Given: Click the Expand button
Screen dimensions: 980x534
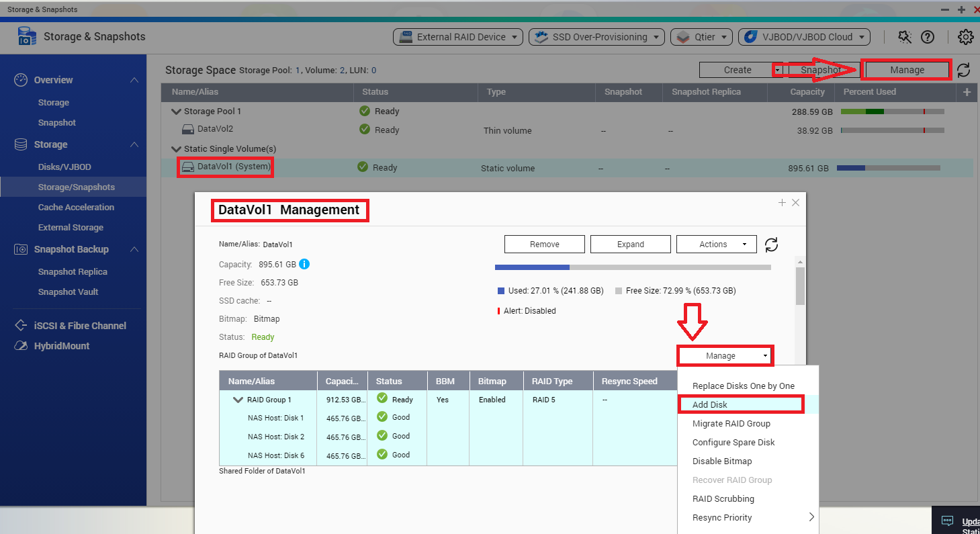Looking at the screenshot, I should (x=630, y=244).
